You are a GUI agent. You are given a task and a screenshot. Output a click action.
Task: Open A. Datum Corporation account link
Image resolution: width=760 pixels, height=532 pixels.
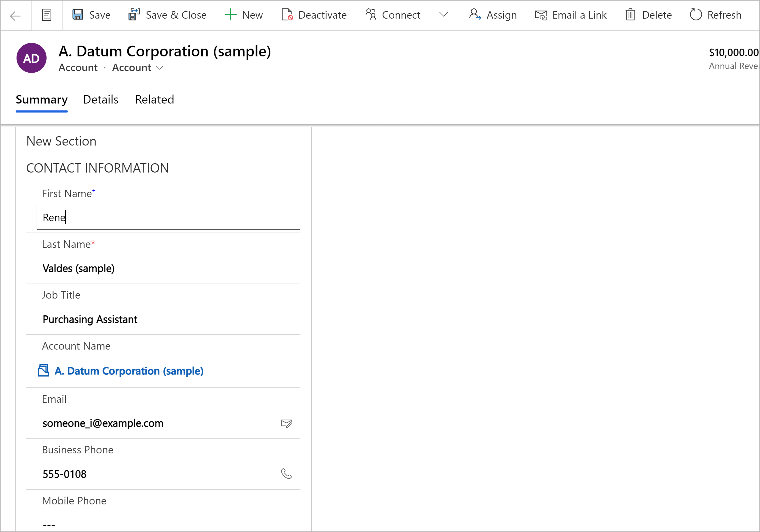click(x=128, y=371)
